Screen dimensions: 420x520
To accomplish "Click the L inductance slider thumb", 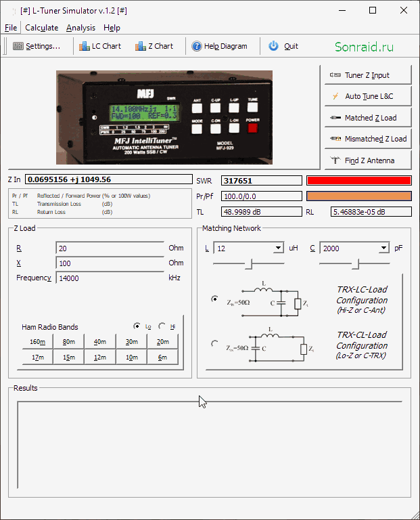I will pyautogui.click(x=250, y=264).
